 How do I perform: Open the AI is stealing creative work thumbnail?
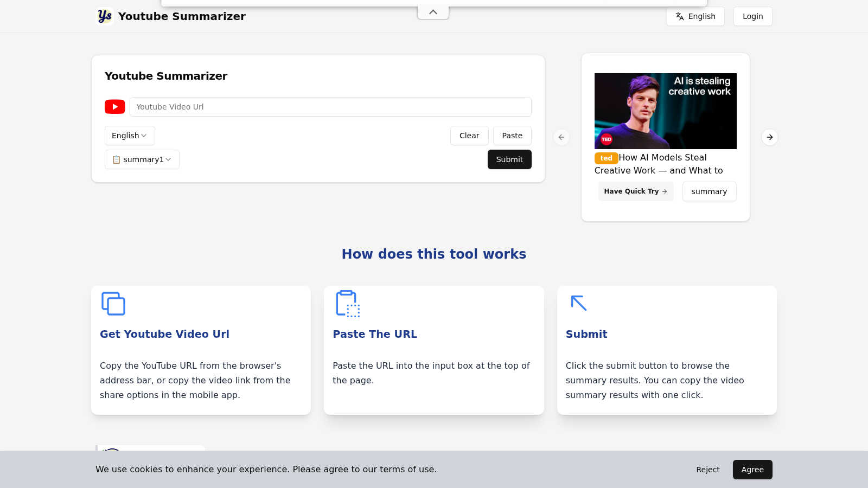coord(666,111)
